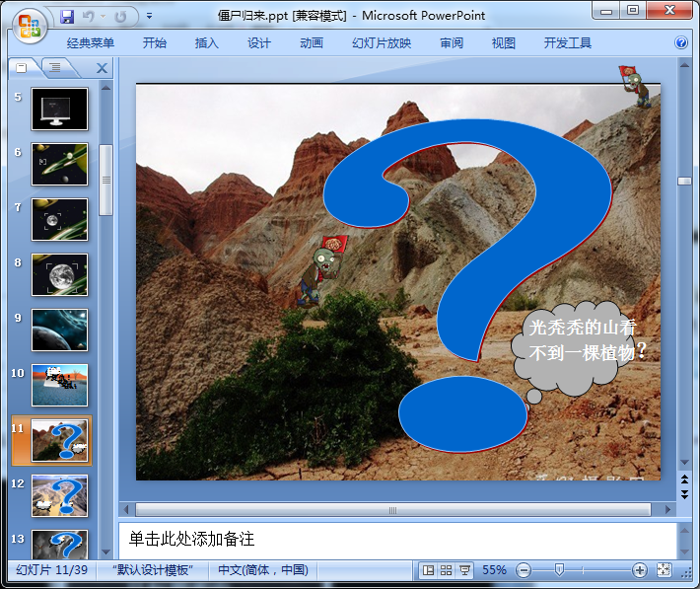Viewport: 700px width, 589px height.
Task: Start the slide show from status bar icon
Action: (464, 570)
